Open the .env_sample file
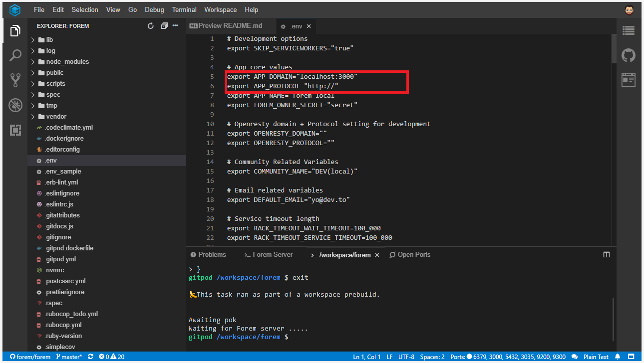The image size is (644, 363). [x=106, y=172]
